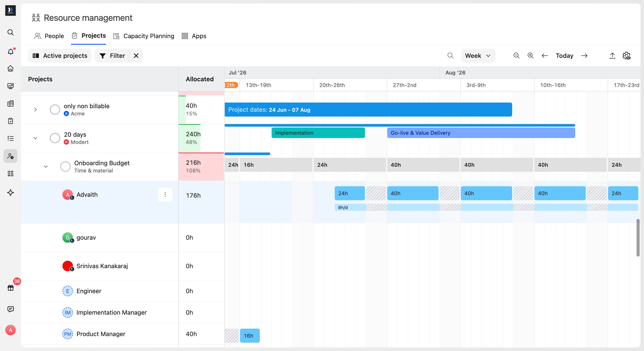This screenshot has height=351, width=644.
Task: Toggle the circle for only non billable
Action: point(55,110)
